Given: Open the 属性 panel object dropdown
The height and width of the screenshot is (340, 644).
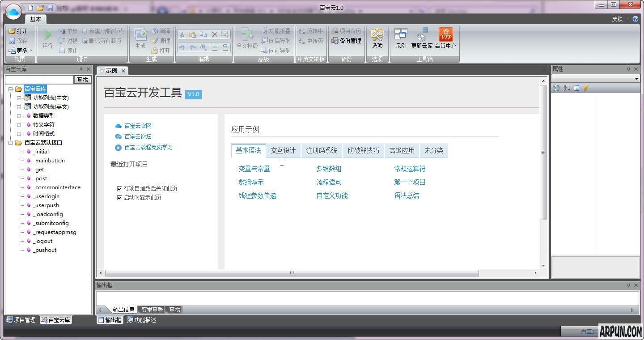Looking at the screenshot, I should [x=636, y=79].
